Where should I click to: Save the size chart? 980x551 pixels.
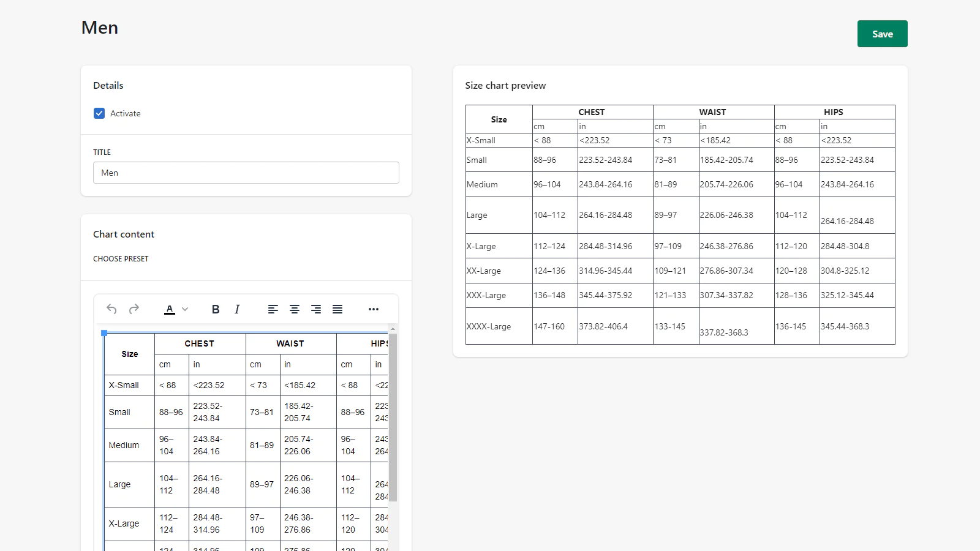(x=882, y=34)
